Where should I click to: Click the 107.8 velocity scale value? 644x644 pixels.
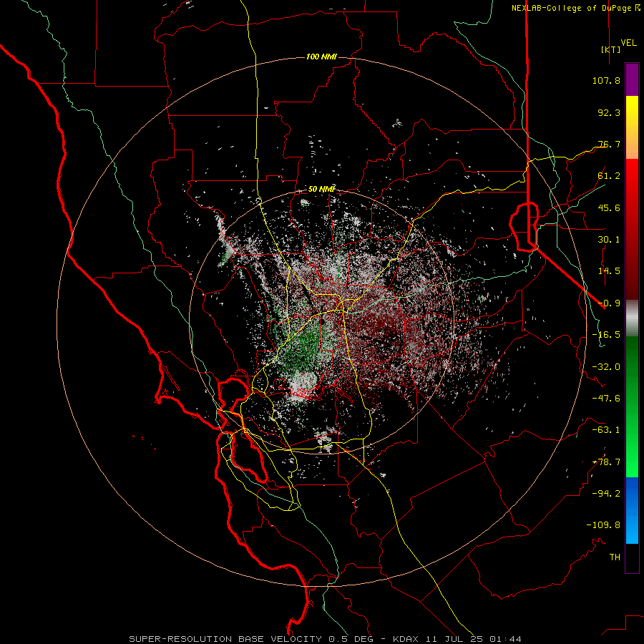[x=606, y=80]
